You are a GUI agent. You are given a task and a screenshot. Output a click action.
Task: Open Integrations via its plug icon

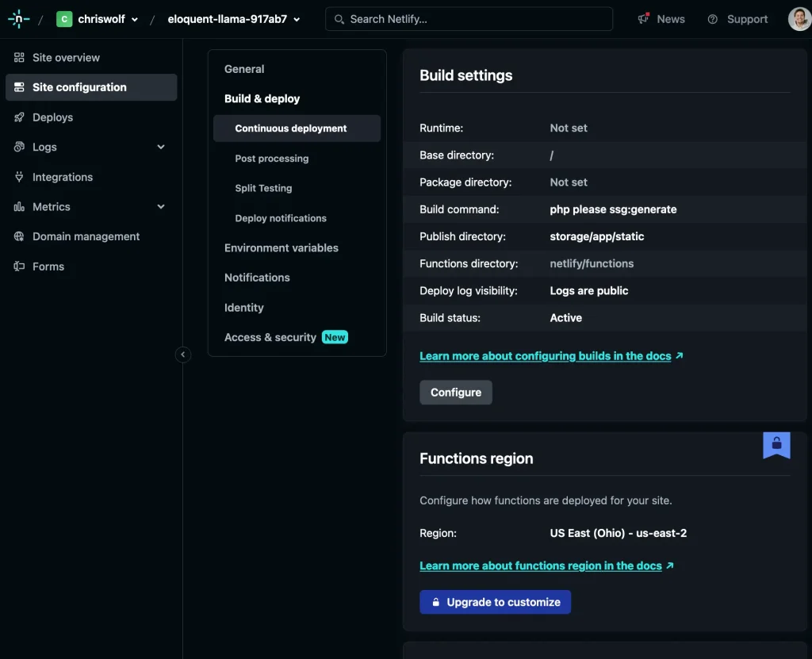19,177
